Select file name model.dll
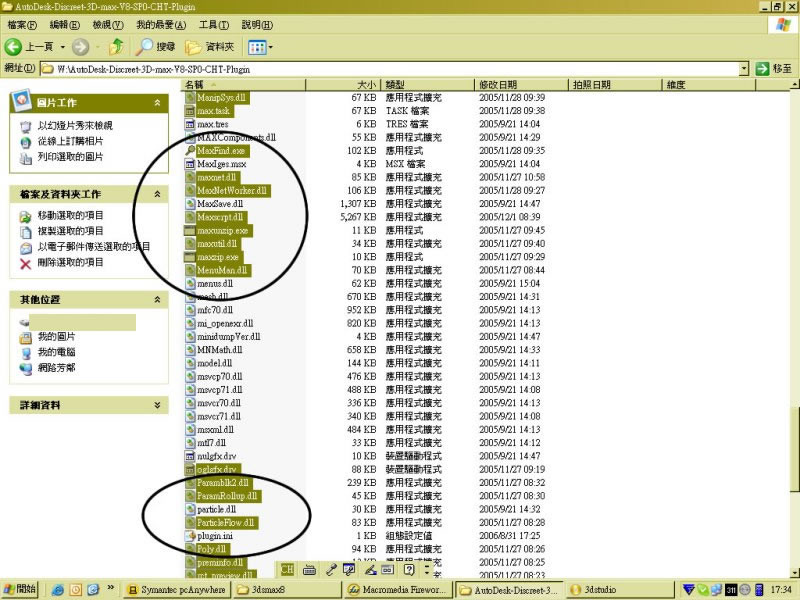This screenshot has height=600, width=800. click(x=215, y=363)
